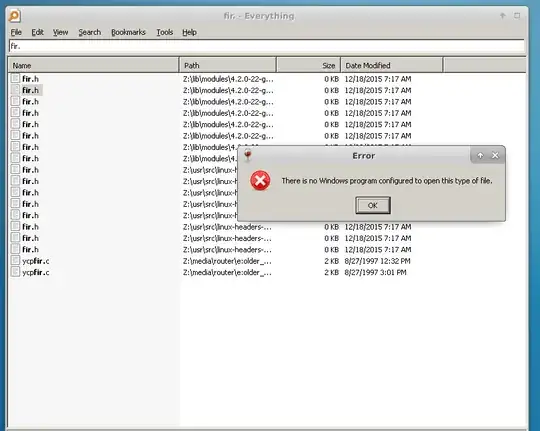540x431 pixels.
Task: Sort results by the Name column header
Action: 93,65
